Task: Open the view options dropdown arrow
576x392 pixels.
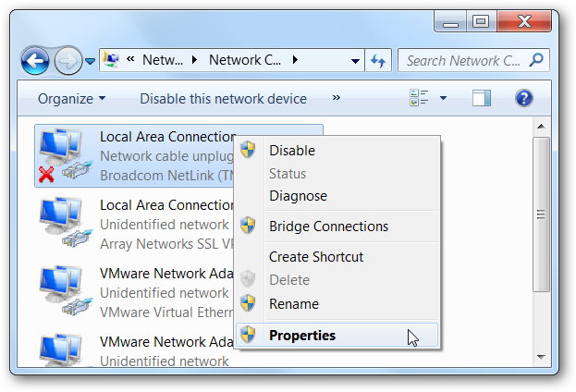Action: [443, 98]
